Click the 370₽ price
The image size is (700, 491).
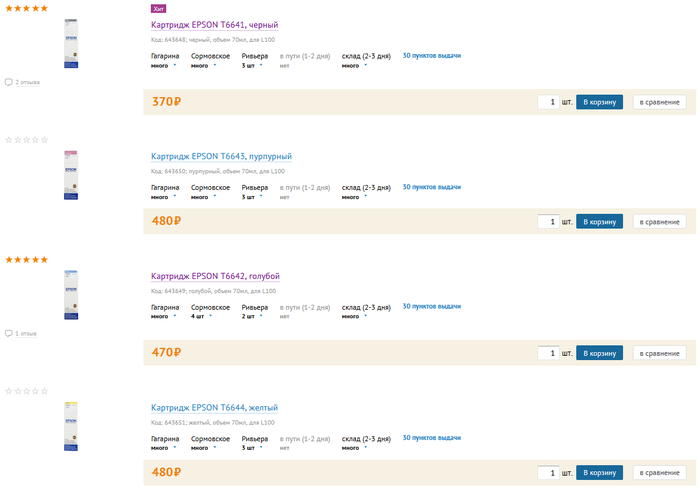166,102
